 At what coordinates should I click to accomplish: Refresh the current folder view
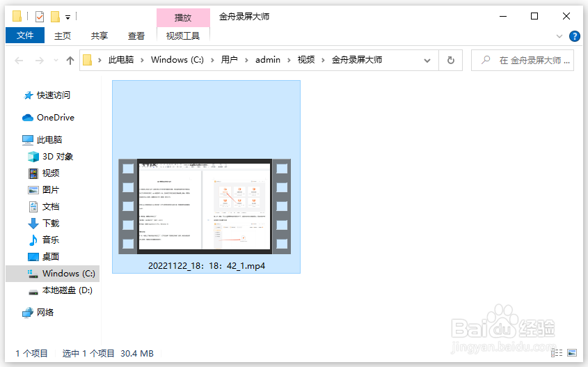451,61
